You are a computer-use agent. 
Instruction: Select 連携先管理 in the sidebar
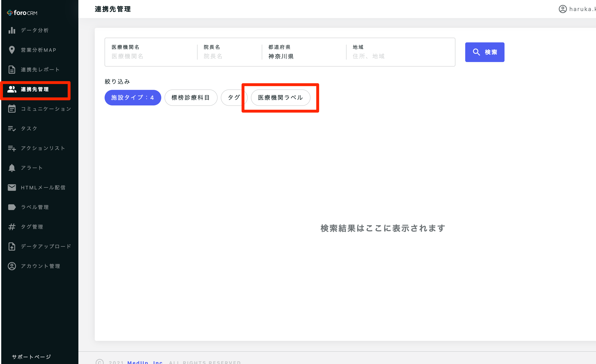click(35, 89)
